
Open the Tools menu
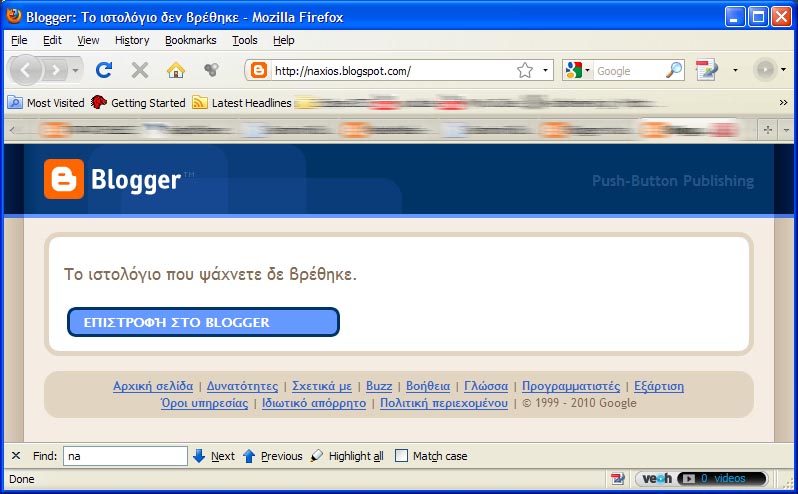(x=245, y=40)
